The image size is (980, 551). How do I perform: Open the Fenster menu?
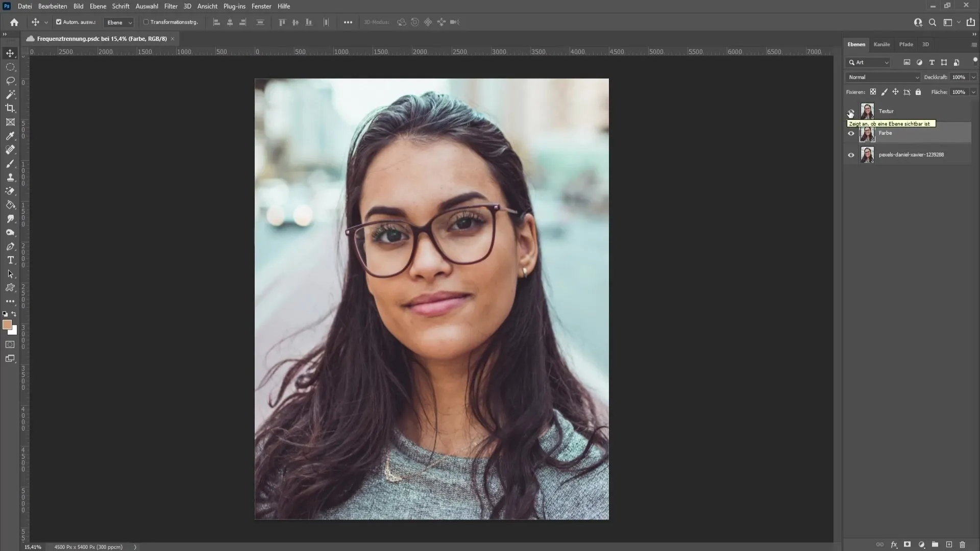(262, 6)
